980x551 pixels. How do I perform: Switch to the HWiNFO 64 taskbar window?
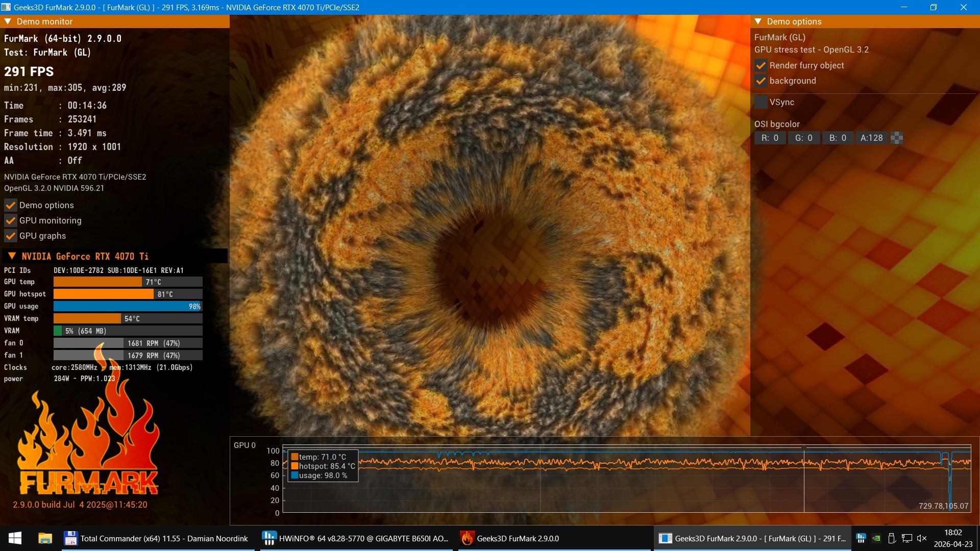[x=356, y=538]
